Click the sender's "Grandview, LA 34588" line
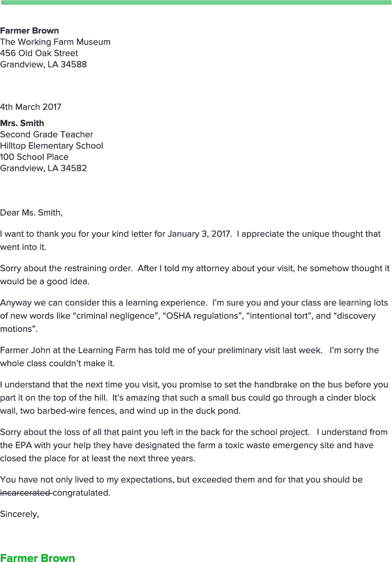Screen dimensions: 392x562 click(43, 65)
